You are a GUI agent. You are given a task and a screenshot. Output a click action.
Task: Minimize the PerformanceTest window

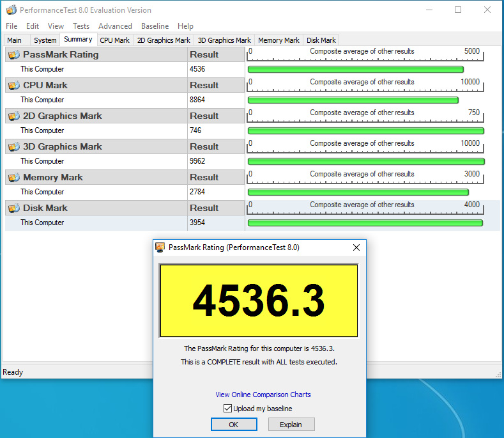coord(429,10)
